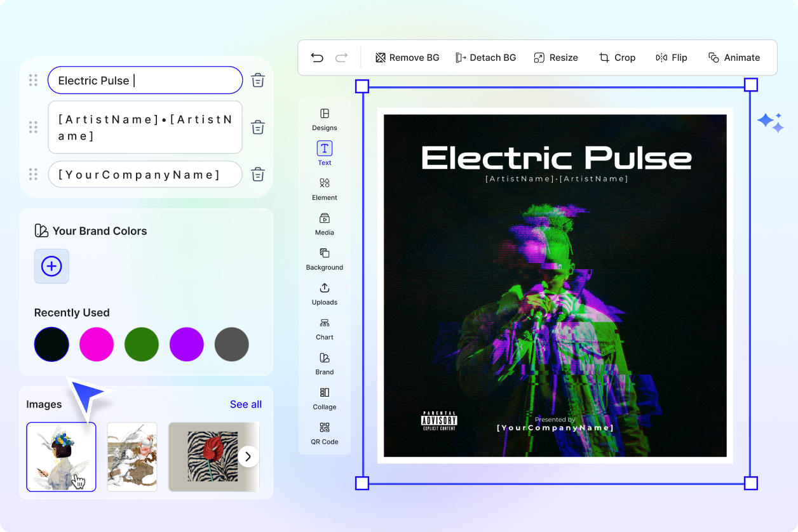
Task: Click the Redo arrow icon
Action: click(x=341, y=58)
